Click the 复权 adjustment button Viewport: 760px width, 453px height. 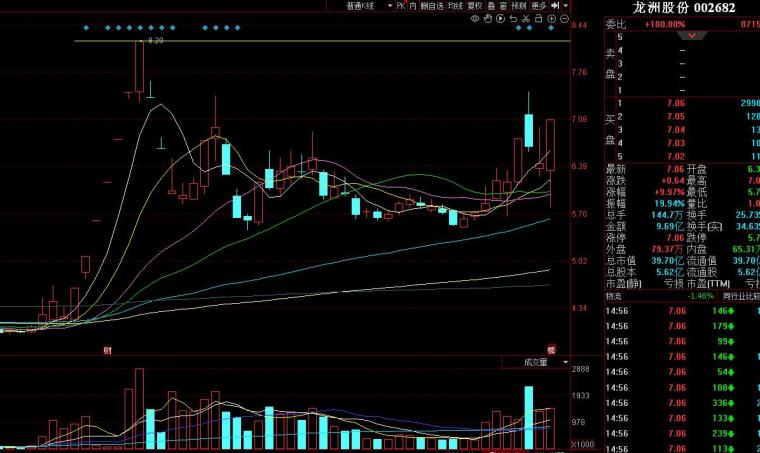475,6
